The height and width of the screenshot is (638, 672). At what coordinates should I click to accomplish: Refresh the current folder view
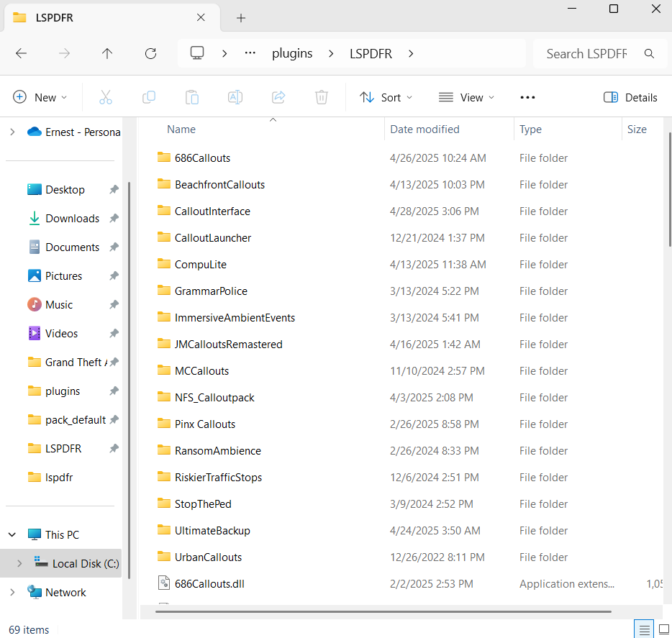(x=150, y=53)
